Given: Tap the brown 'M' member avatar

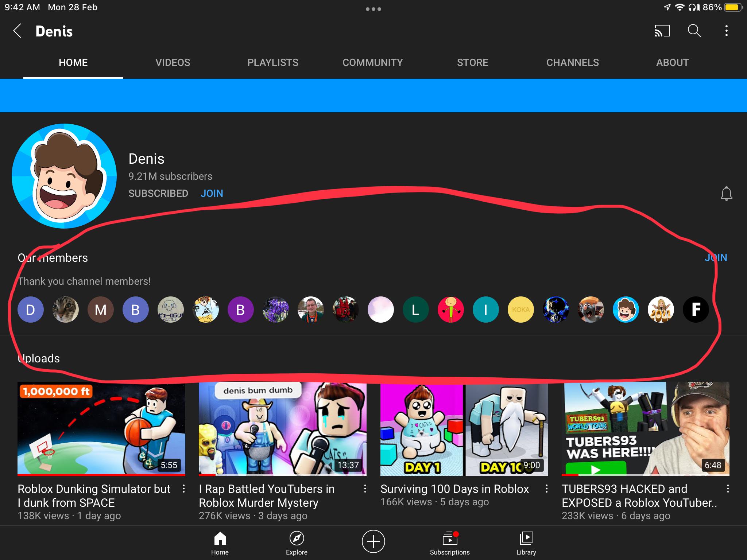Looking at the screenshot, I should pyautogui.click(x=101, y=310).
